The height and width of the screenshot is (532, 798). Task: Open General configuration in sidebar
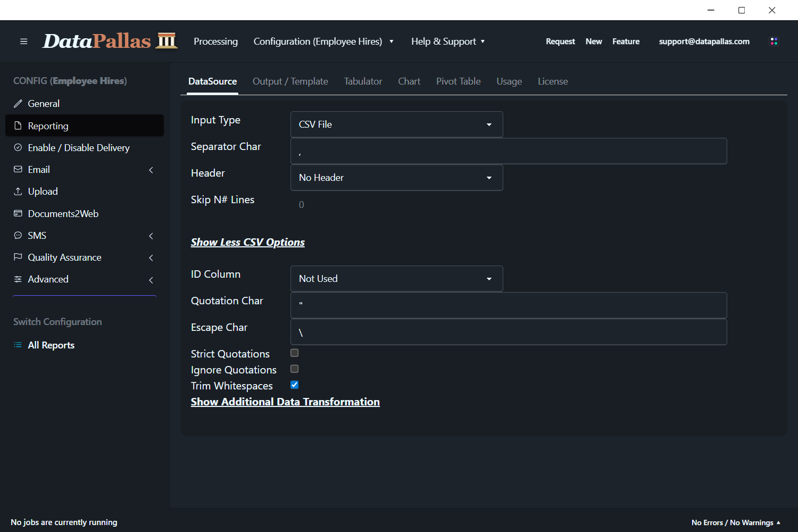coord(85,104)
